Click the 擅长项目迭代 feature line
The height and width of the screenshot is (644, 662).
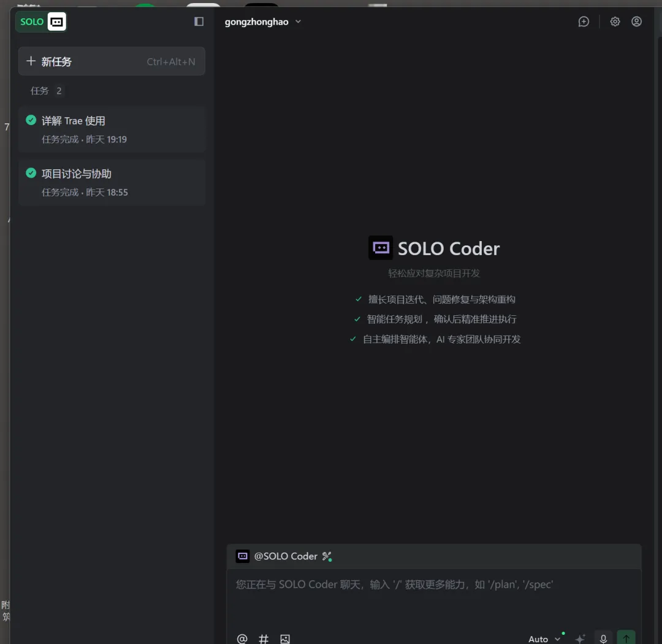tap(435, 299)
